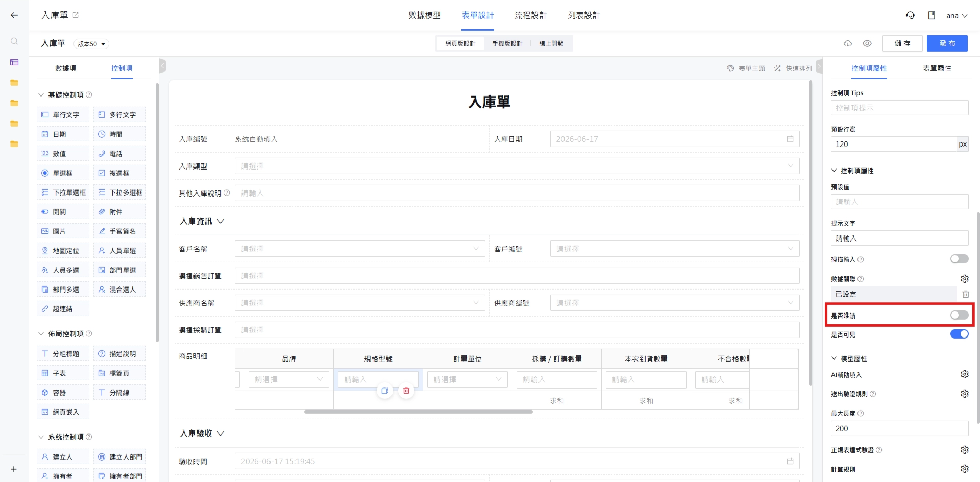Open 入庫單 in new window icon

(x=76, y=15)
